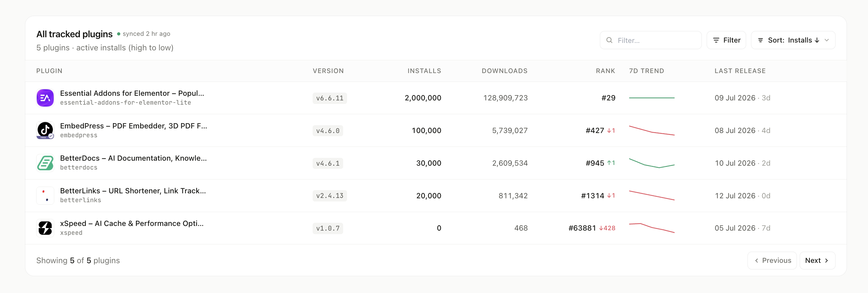Click rank #1314
The image size is (868, 293).
(593, 196)
